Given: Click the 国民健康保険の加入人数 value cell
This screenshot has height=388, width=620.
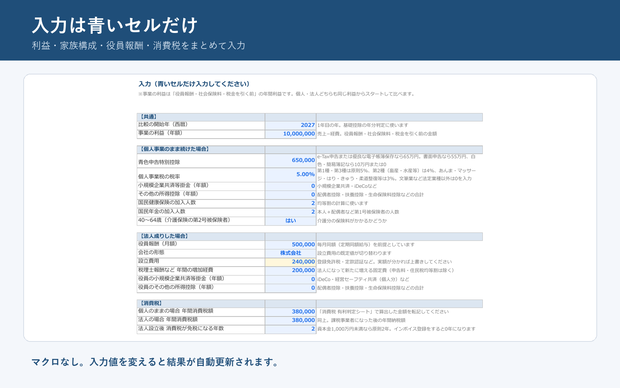Looking at the screenshot, I should click(x=291, y=203).
